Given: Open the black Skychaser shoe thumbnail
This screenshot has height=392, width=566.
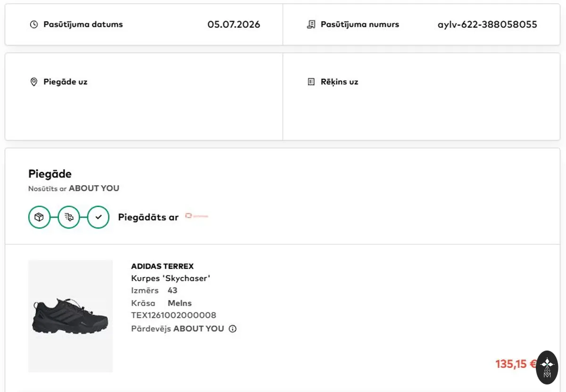Looking at the screenshot, I should coord(70,316).
